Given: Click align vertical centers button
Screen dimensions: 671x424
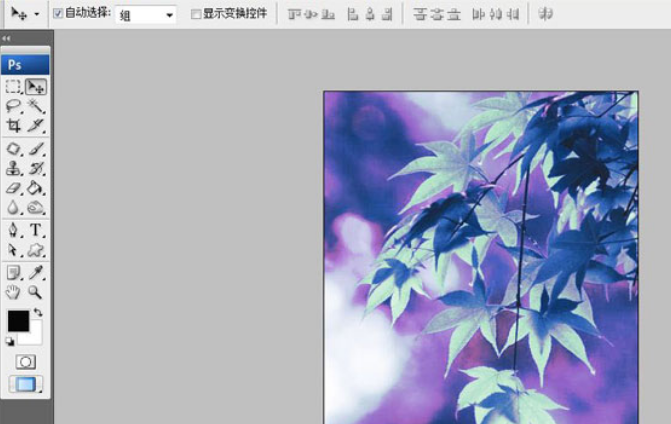Looking at the screenshot, I should [x=311, y=15].
